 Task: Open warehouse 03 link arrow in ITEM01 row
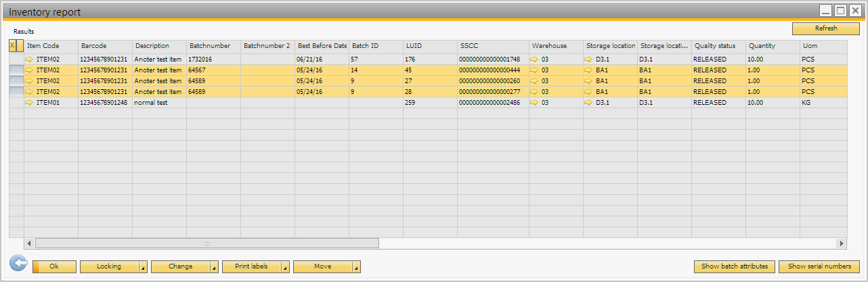pos(535,103)
